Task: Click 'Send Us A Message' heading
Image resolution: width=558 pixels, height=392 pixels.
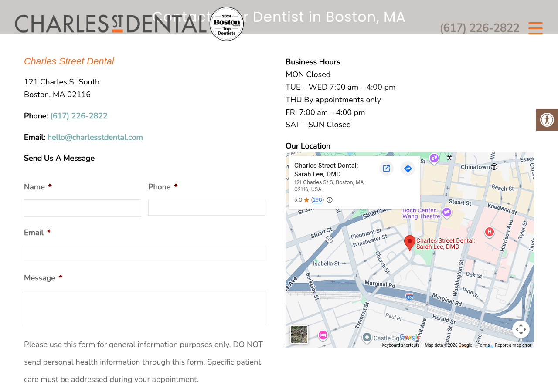Action: pyautogui.click(x=59, y=158)
